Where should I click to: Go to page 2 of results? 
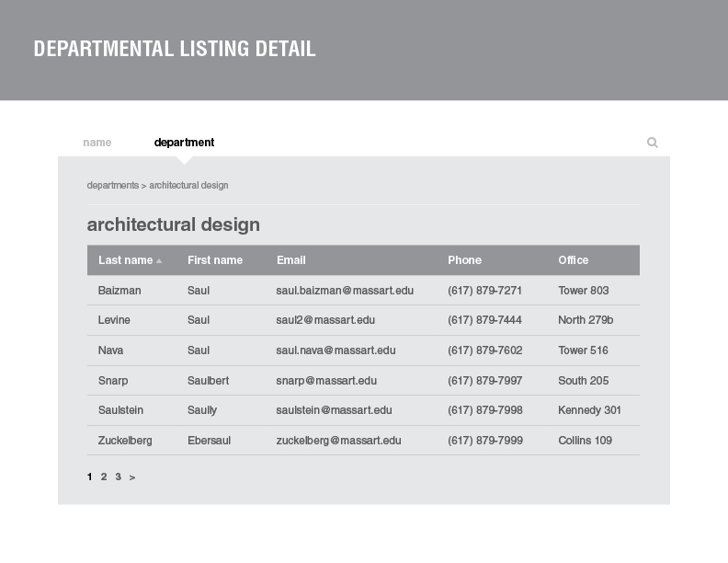click(104, 477)
